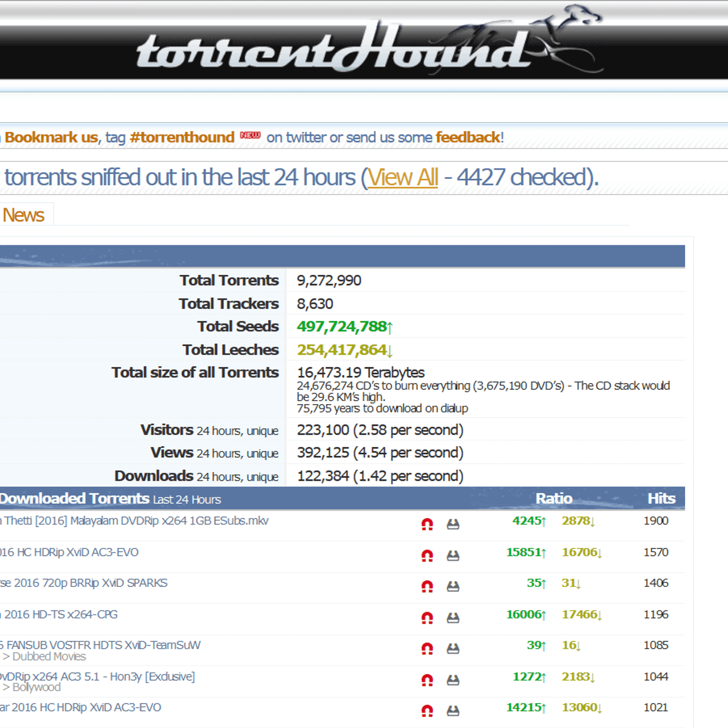Open the 2016 HD-TS x264-CPG torrent
Screen dimensions: 728x728
59,614
